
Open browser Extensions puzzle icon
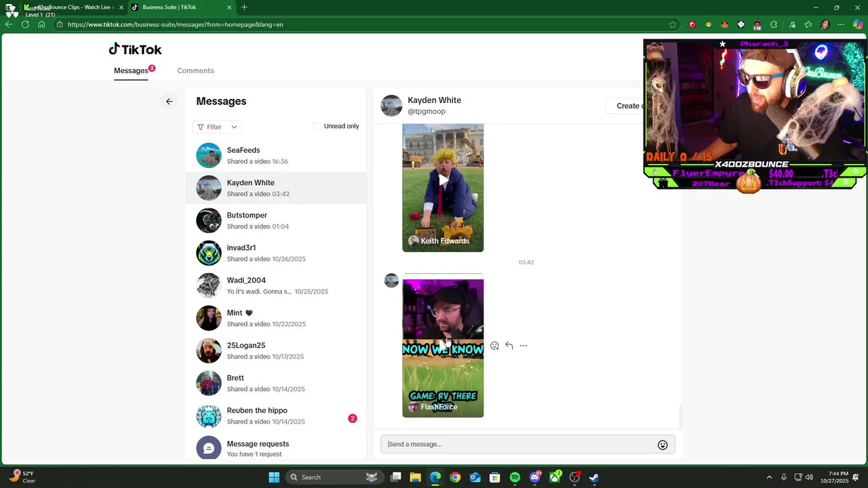click(x=774, y=24)
